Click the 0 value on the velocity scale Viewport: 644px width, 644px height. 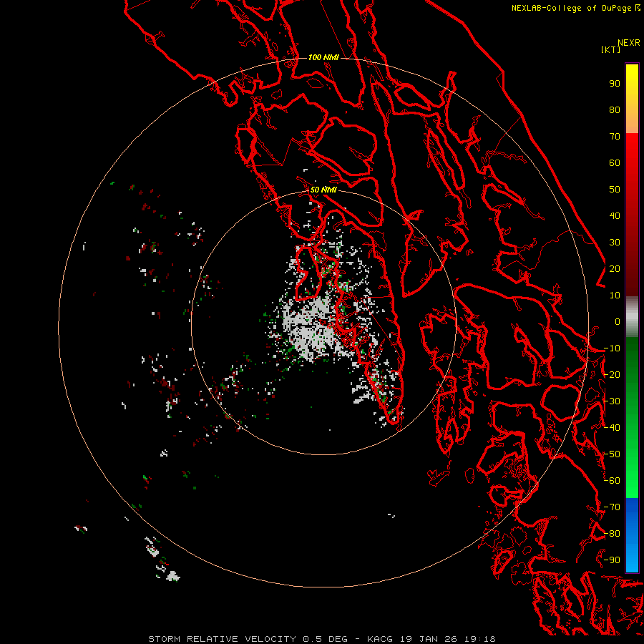[618, 321]
